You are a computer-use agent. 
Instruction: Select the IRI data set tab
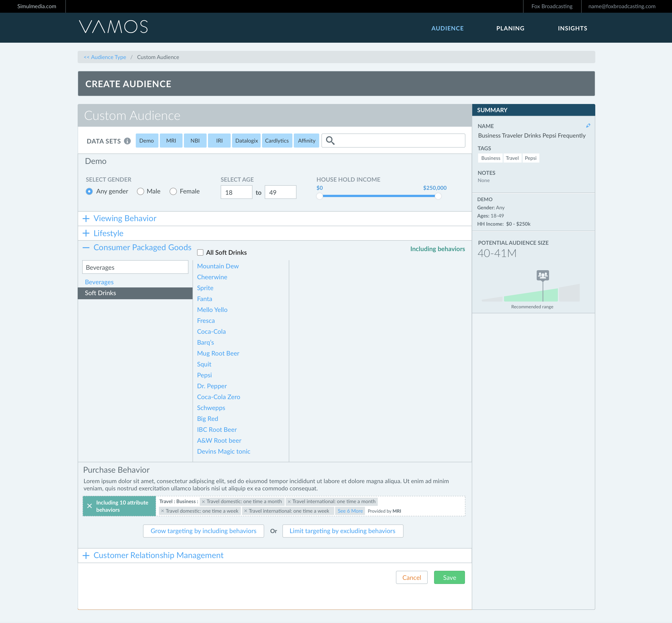pos(219,141)
